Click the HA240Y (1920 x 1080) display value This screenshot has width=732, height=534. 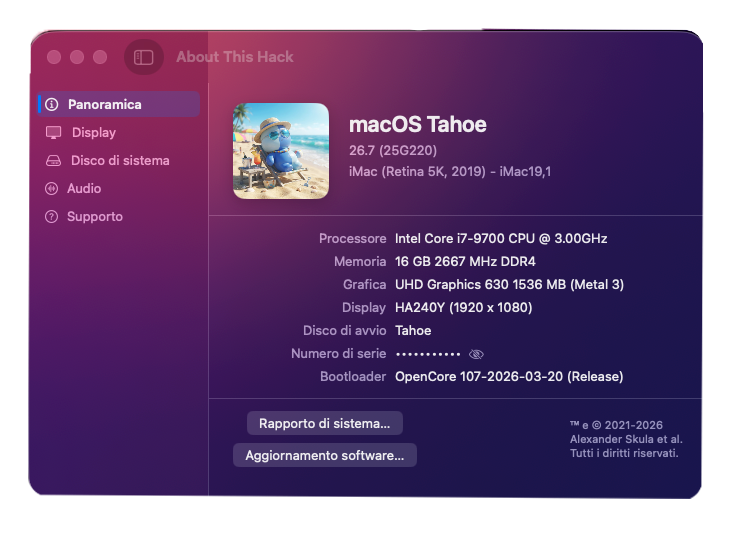464,307
